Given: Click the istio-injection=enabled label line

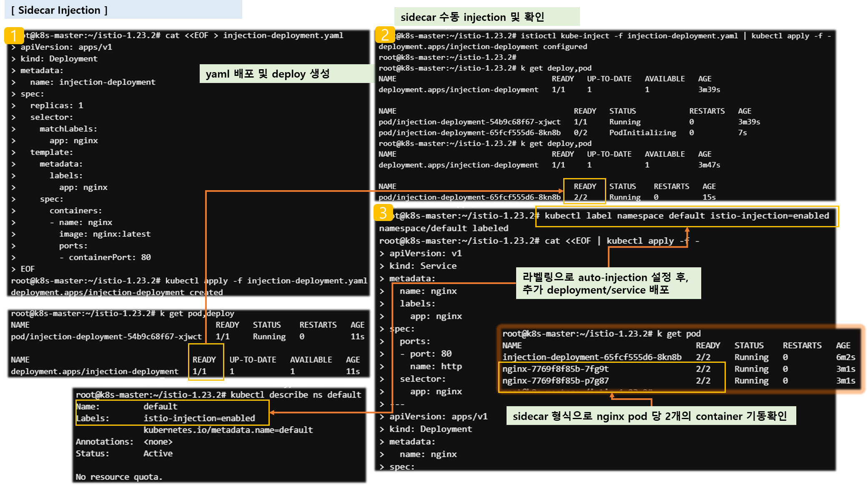Looking at the screenshot, I should coord(199,418).
